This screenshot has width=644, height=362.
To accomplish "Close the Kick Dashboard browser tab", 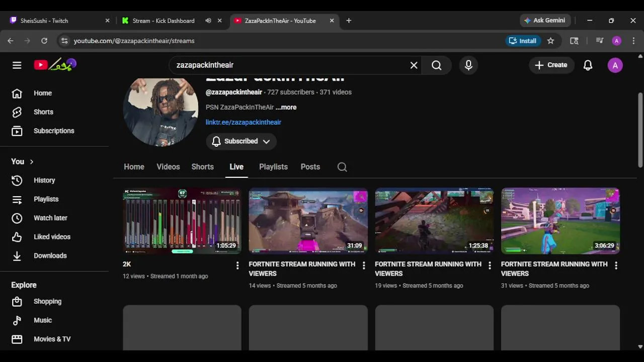I will (219, 21).
